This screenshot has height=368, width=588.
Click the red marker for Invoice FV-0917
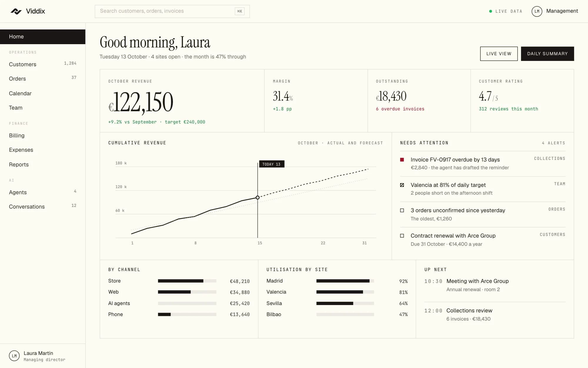pyautogui.click(x=402, y=160)
